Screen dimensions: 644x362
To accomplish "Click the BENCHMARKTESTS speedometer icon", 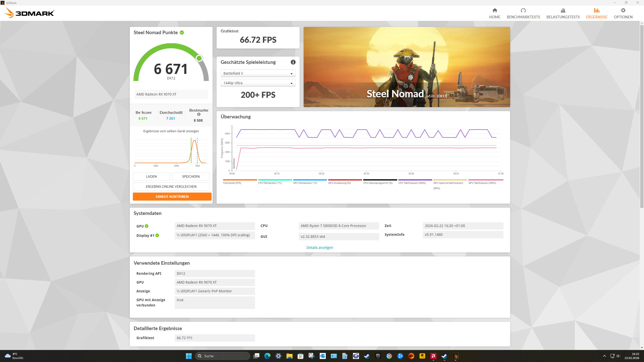I will point(523,11).
